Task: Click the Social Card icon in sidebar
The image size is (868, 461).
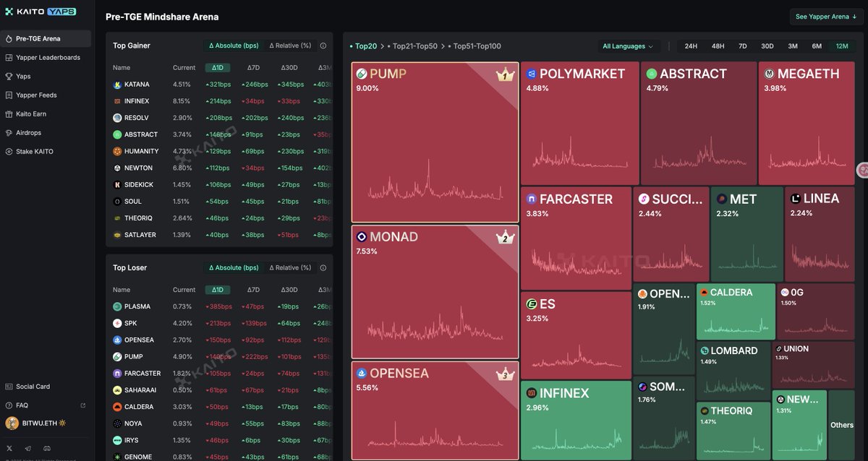Action: tap(9, 387)
